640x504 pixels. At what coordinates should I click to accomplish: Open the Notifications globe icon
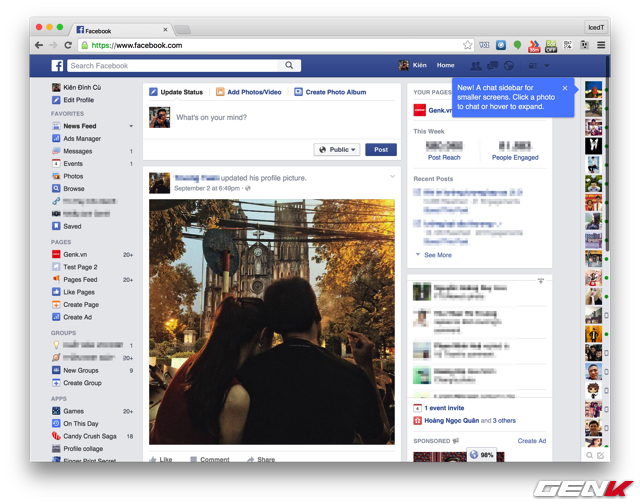(509, 66)
